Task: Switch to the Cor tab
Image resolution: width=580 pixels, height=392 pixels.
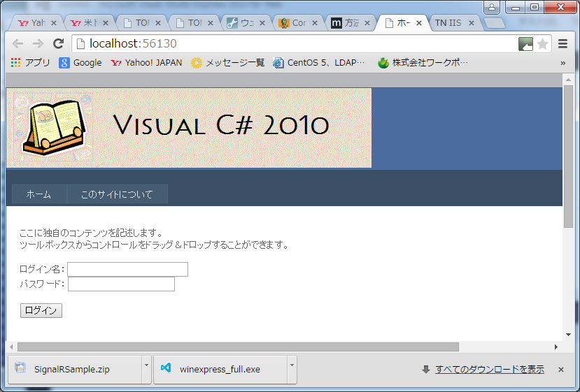Action: (298, 23)
